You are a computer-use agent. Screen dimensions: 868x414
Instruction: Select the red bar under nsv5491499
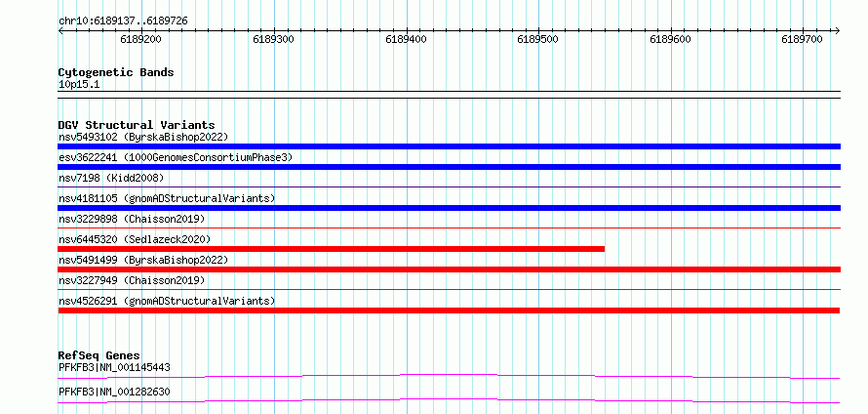coord(449,269)
